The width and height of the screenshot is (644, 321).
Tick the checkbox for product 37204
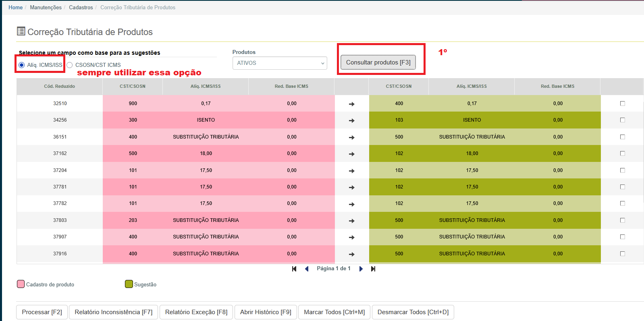(622, 170)
